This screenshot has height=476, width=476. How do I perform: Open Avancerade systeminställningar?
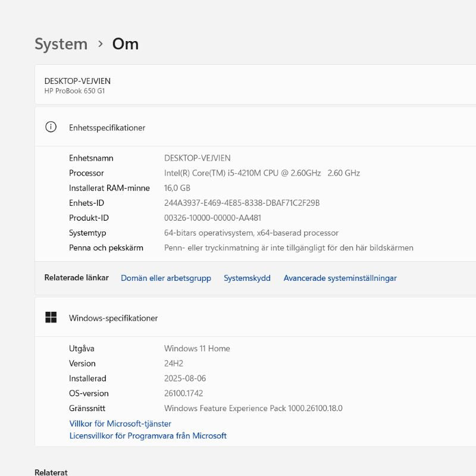coord(340,278)
